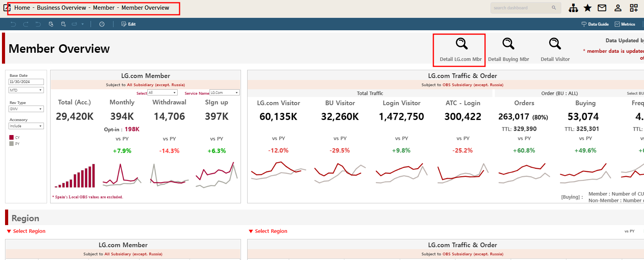Open the Detail LG.com Mbr magnifier
The image size is (644, 260).
point(461,44)
